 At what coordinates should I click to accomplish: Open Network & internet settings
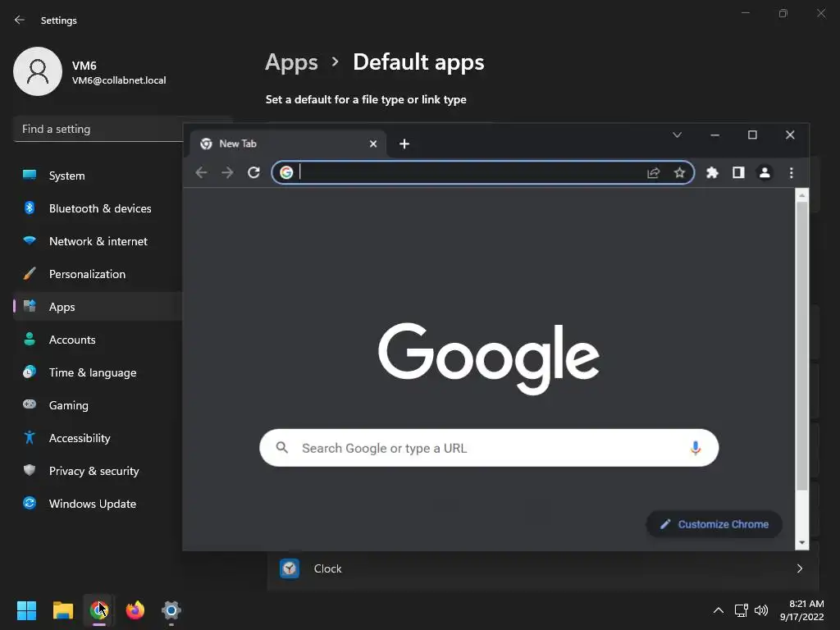coord(98,241)
